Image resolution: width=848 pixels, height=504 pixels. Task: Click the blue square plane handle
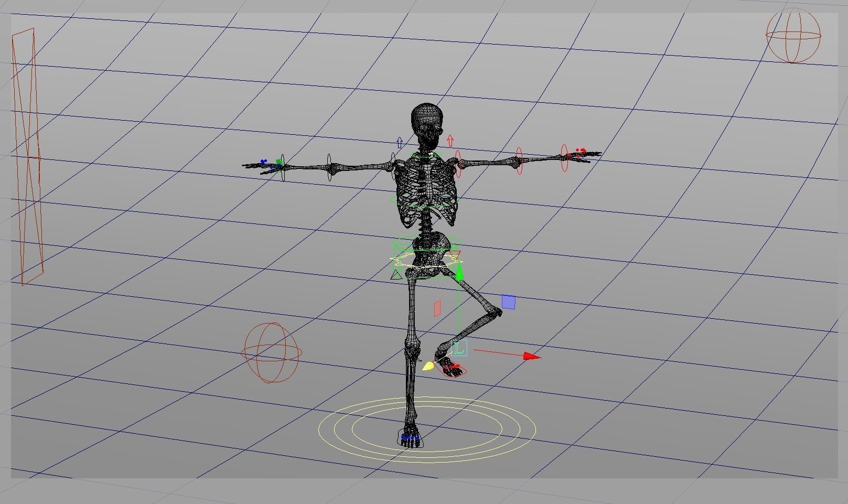pyautogui.click(x=508, y=302)
